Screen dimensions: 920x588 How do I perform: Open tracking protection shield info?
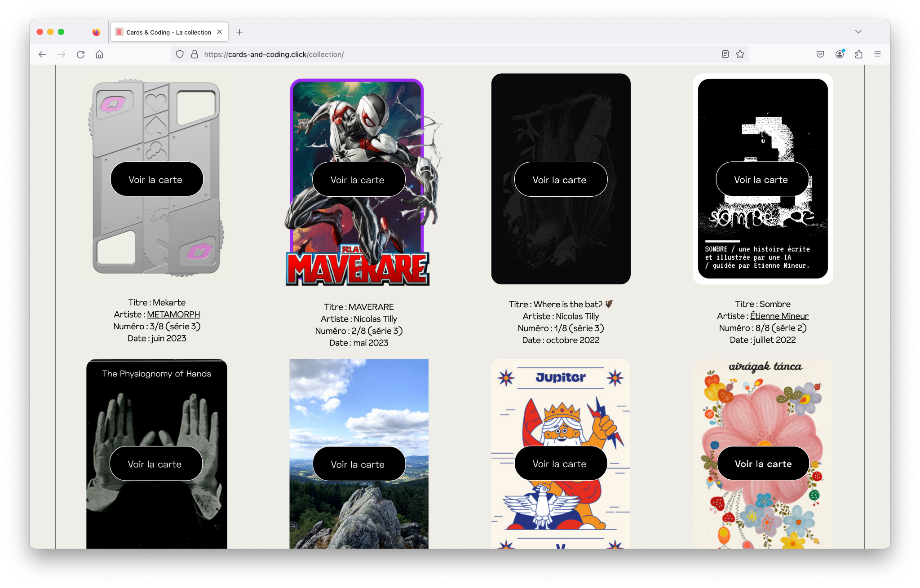pos(180,54)
